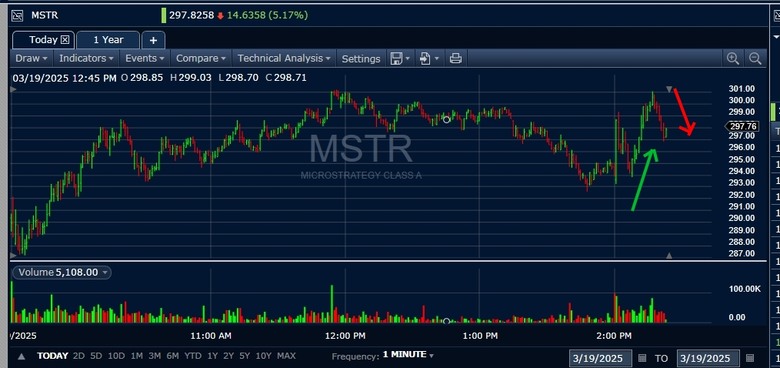Open the Indicators dropdown menu
The image size is (780, 368).
click(x=86, y=58)
